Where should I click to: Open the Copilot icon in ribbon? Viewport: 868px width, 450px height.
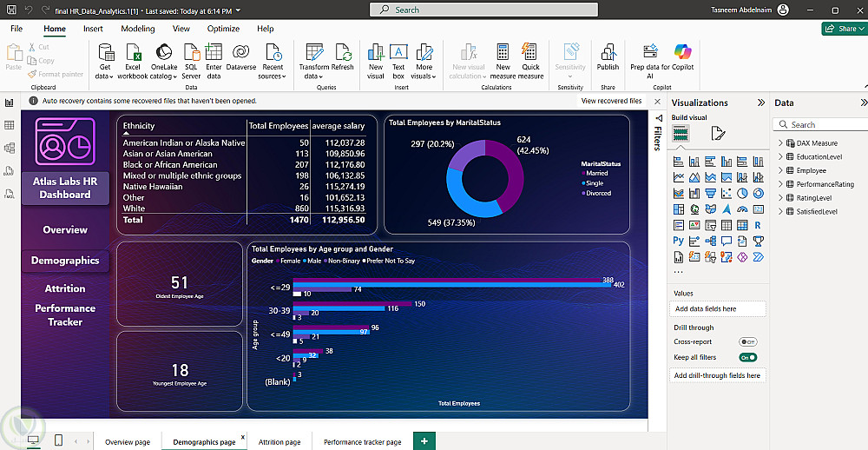click(x=683, y=51)
